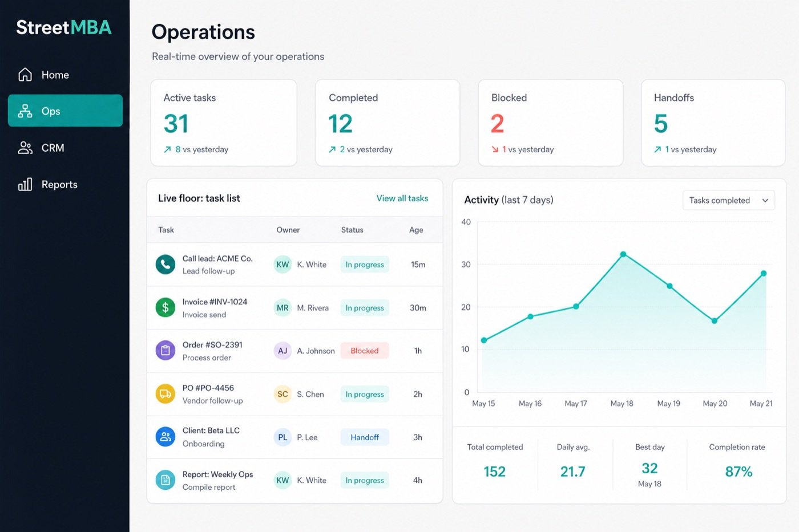The height and width of the screenshot is (532, 799).
Task: Click PL avatar for P. Lee
Action: (283, 437)
